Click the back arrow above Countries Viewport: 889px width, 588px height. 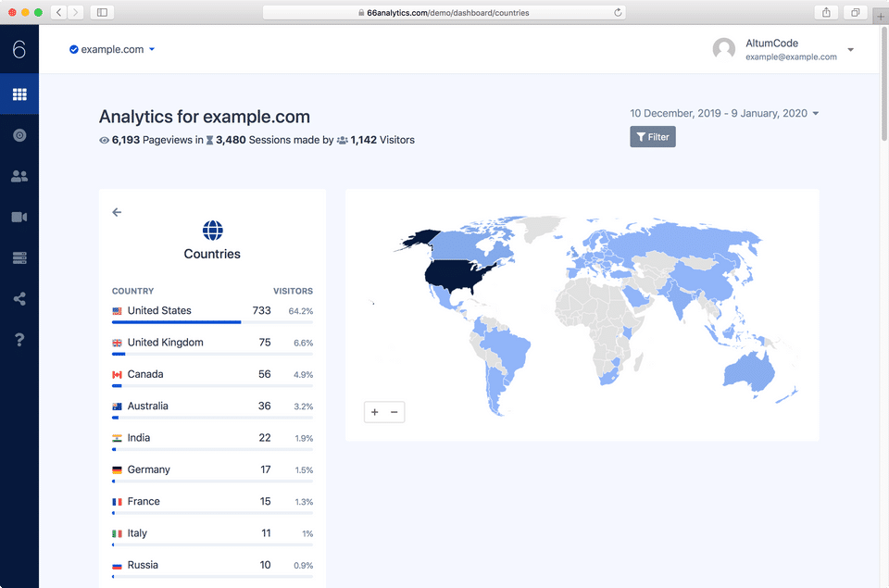pyautogui.click(x=117, y=212)
